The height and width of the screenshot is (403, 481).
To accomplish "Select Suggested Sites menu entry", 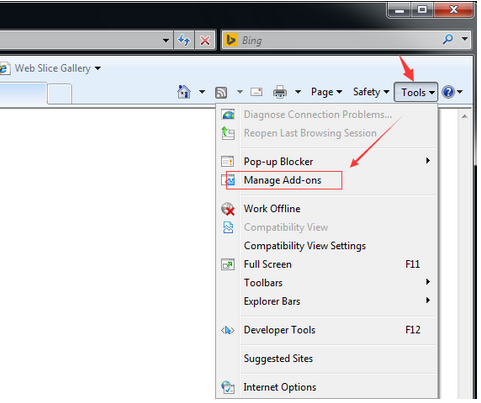I will 327,359.
